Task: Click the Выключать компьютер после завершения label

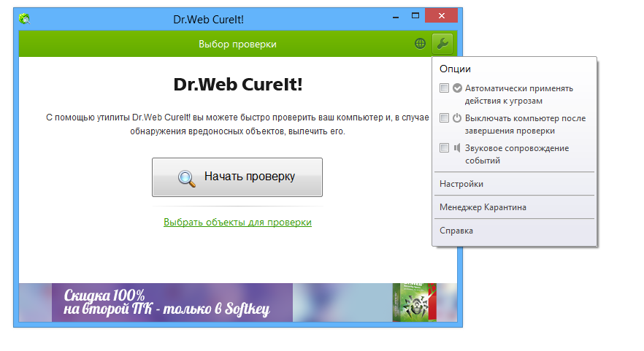Action: tap(525, 124)
